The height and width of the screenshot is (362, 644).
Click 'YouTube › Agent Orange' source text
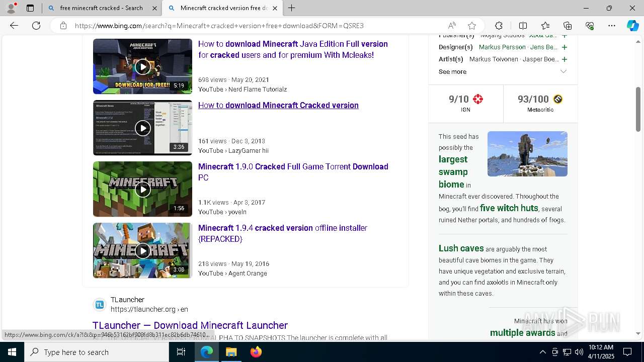(x=232, y=273)
